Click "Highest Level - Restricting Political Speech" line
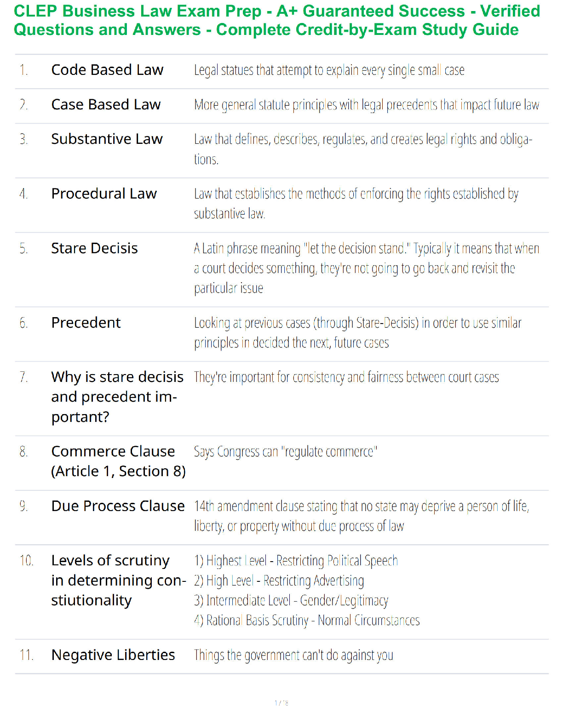 [x=296, y=561]
